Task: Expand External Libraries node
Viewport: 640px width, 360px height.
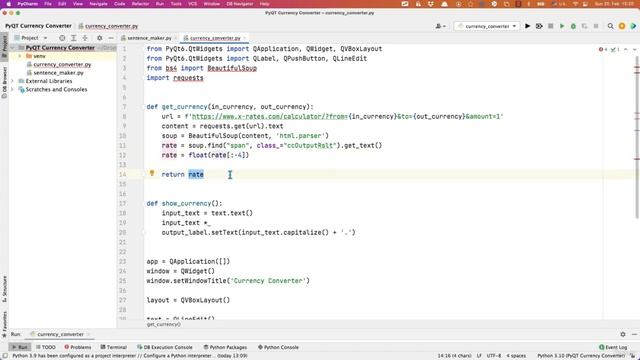Action: pyautogui.click(x=12, y=81)
